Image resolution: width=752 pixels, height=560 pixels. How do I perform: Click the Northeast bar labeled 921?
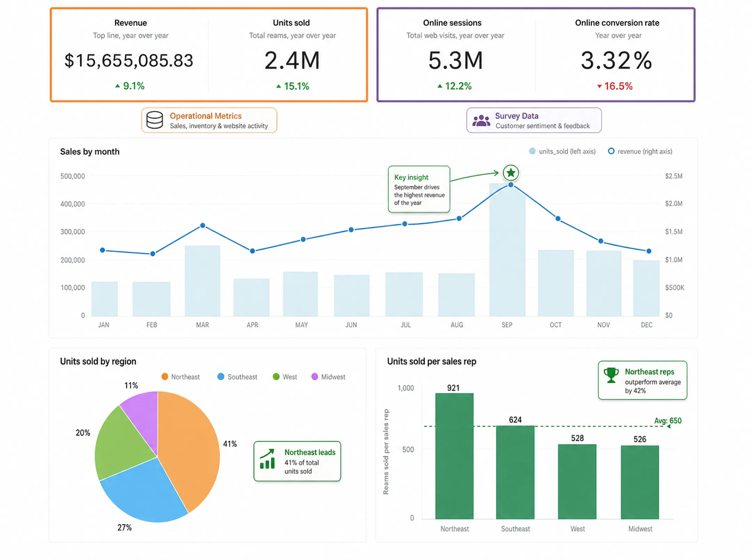click(x=454, y=456)
